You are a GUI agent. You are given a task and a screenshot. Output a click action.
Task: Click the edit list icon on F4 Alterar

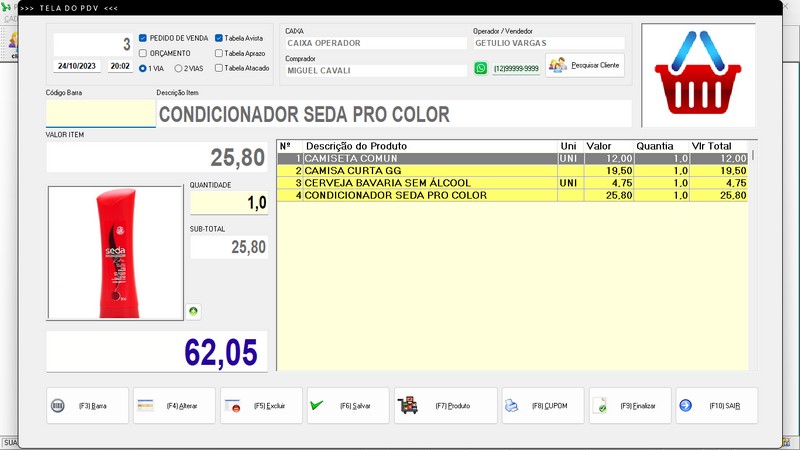click(x=145, y=405)
